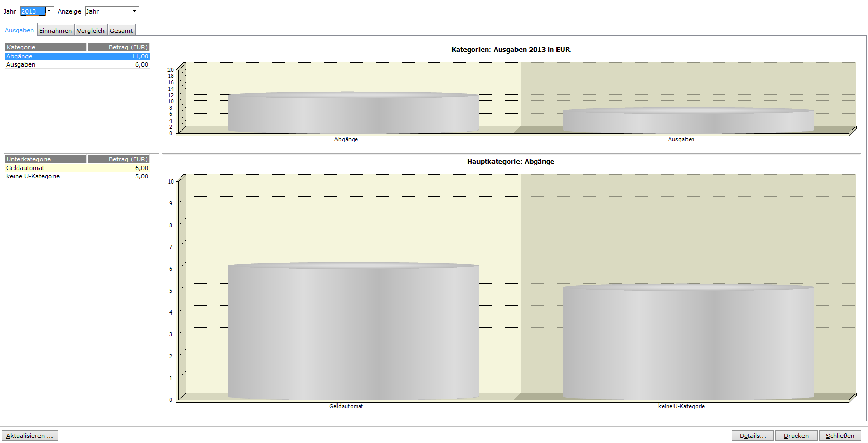Open the Vergleich tab
Viewport: 868px width, 443px height.
[91, 31]
